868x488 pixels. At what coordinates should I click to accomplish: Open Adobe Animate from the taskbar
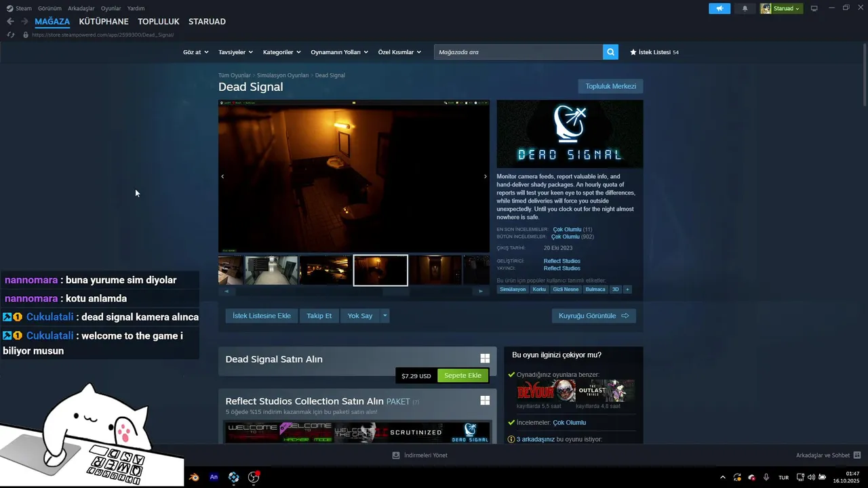coord(214,477)
